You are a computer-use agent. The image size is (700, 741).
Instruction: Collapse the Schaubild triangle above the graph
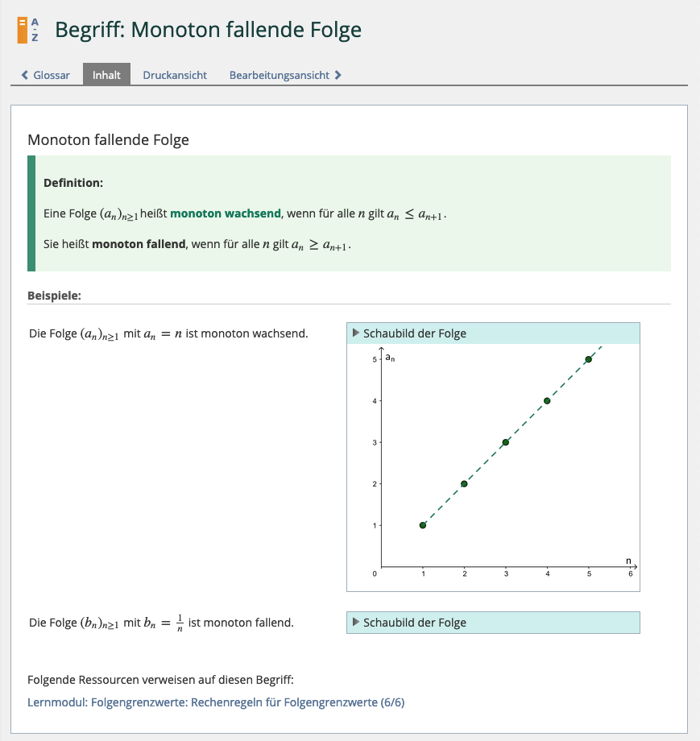pyautogui.click(x=356, y=333)
